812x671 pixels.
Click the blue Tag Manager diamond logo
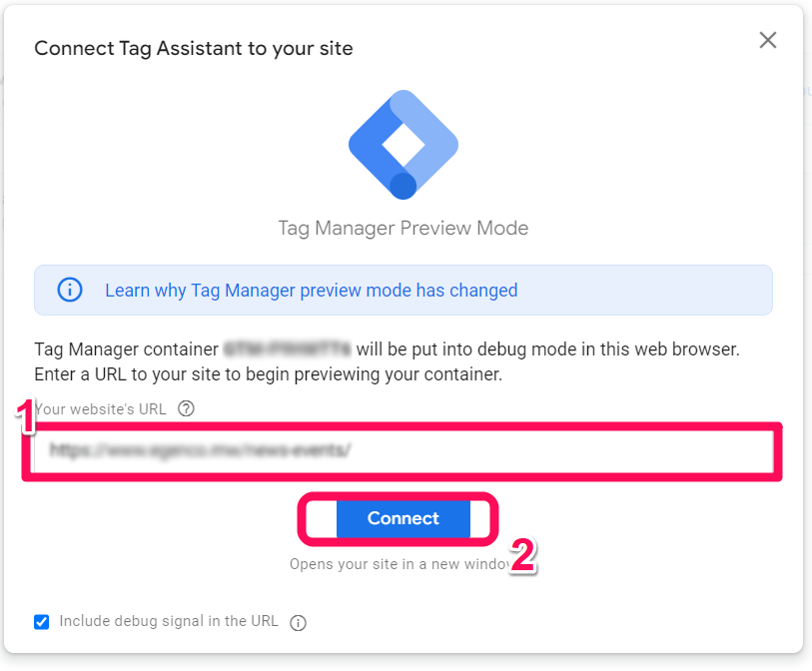[403, 145]
